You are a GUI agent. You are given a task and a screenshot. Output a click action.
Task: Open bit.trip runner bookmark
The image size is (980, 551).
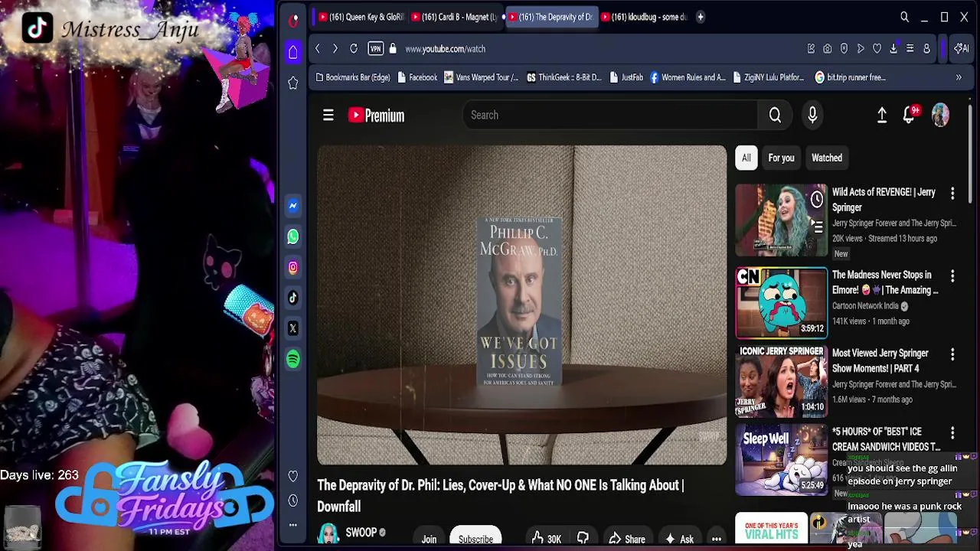tap(850, 77)
